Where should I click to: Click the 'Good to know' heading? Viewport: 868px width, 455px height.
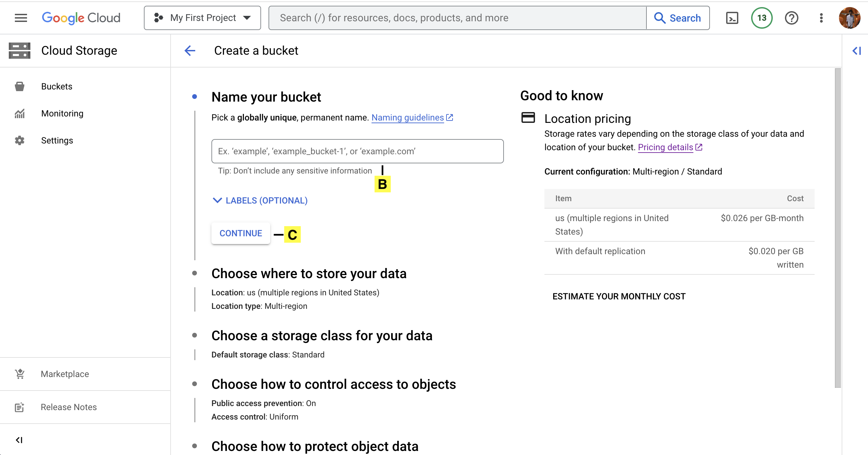(x=562, y=96)
